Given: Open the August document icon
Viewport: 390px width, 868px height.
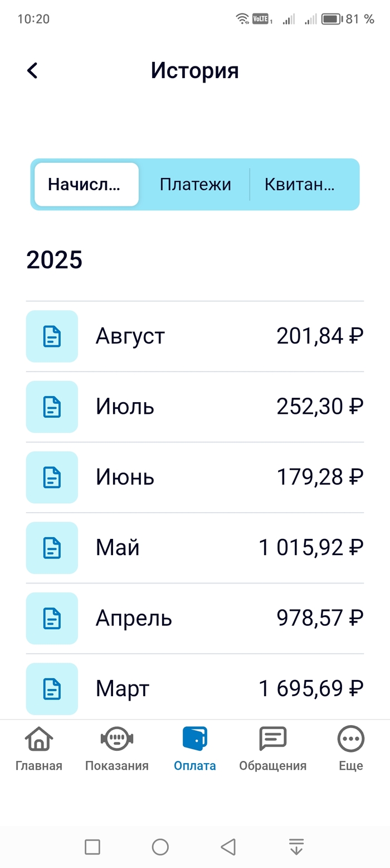Looking at the screenshot, I should pyautogui.click(x=52, y=336).
